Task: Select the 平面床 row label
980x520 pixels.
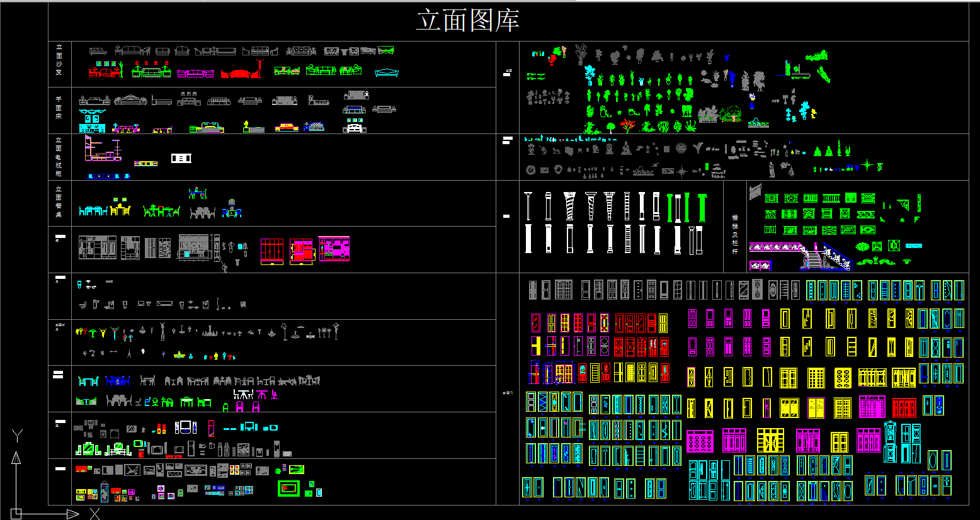Action: pyautogui.click(x=59, y=108)
